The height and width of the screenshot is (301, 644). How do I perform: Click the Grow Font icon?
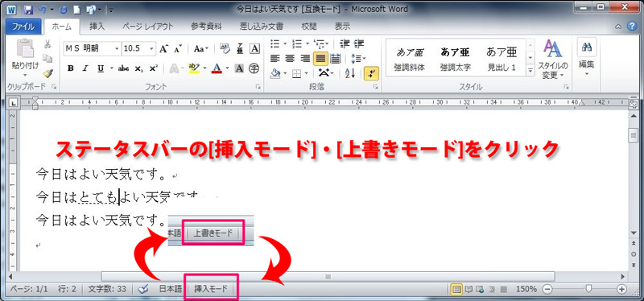[163, 49]
